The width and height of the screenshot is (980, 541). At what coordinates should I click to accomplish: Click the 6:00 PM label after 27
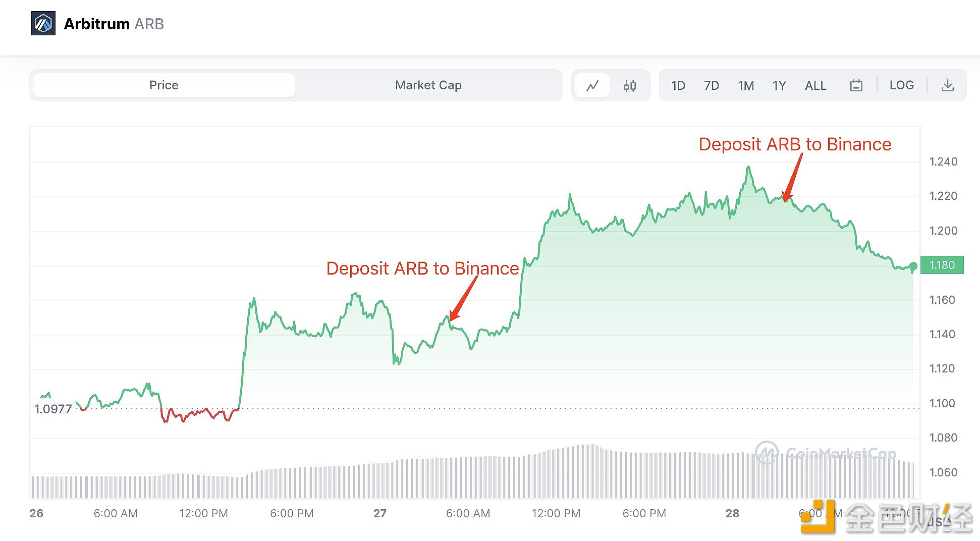644,513
